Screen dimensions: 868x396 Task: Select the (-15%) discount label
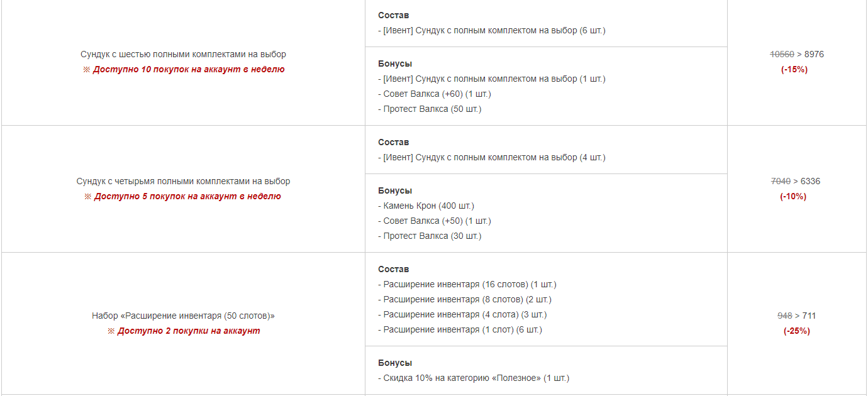click(x=794, y=70)
